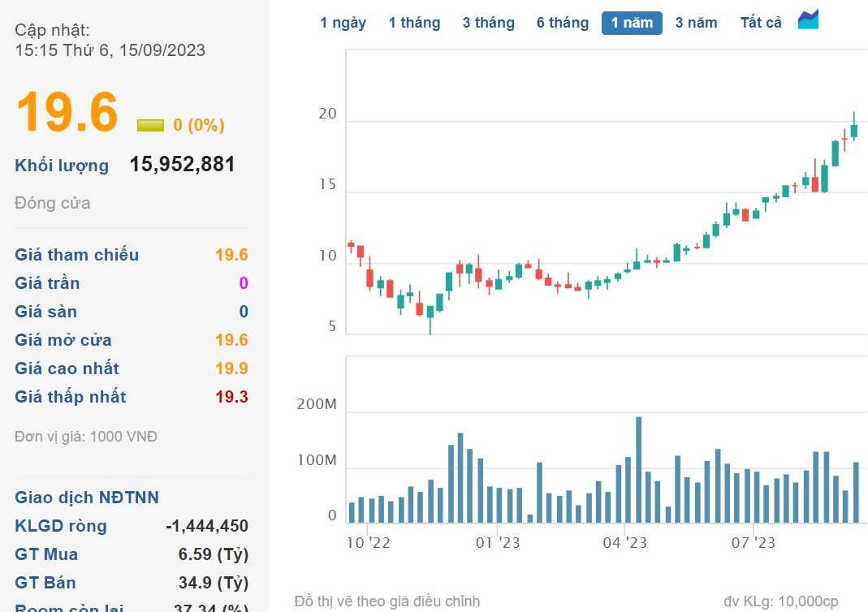This screenshot has height=612, width=868.
Task: Open the area chart icon beside Tất cả
Action: (x=808, y=20)
